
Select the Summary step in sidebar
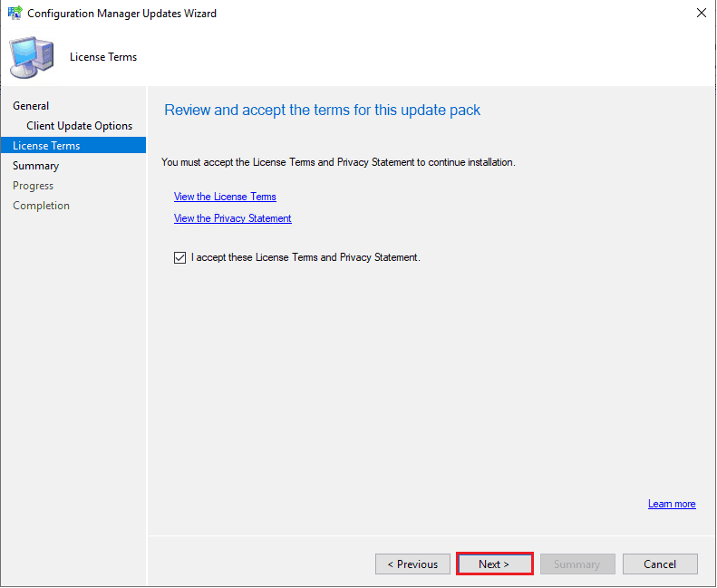[x=35, y=166]
